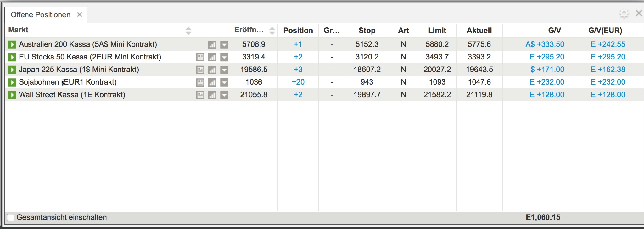Image resolution: width=644 pixels, height=229 pixels.
Task: Click the chart icon in the Sojabohnen row
Action: click(x=212, y=82)
